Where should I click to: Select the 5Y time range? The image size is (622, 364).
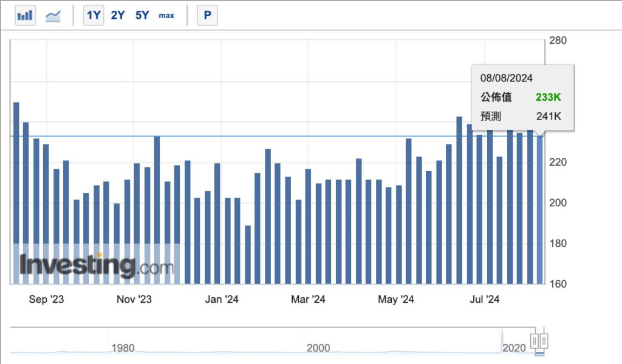click(142, 15)
